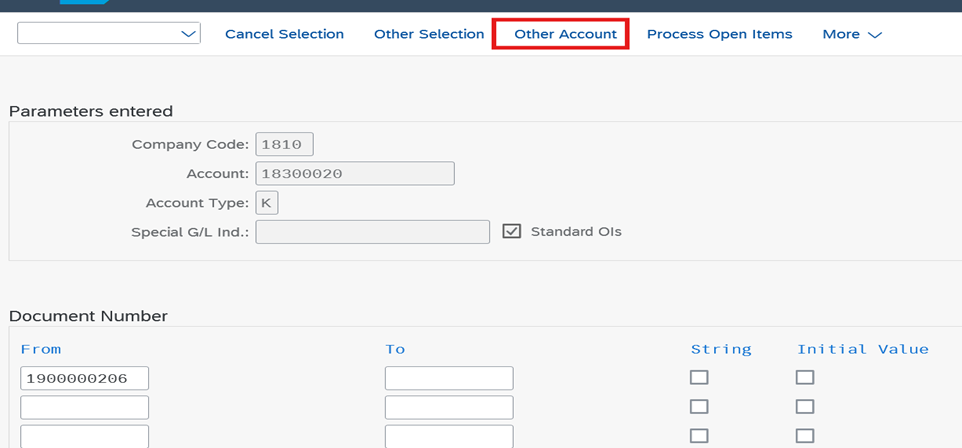Tick Initial Value checkbox in first row
The height and width of the screenshot is (448, 962).
tap(805, 377)
